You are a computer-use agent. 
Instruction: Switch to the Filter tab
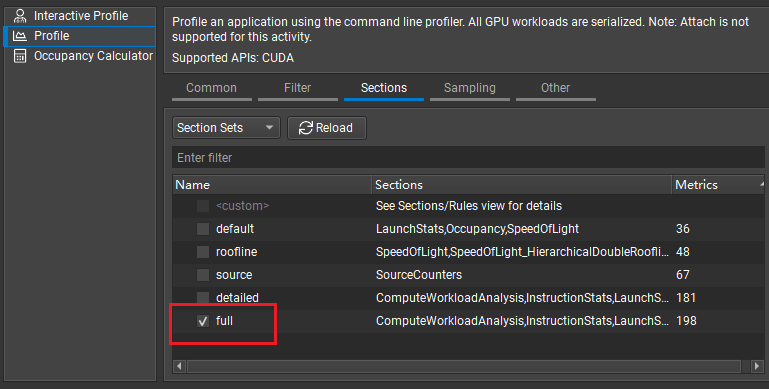(x=298, y=88)
